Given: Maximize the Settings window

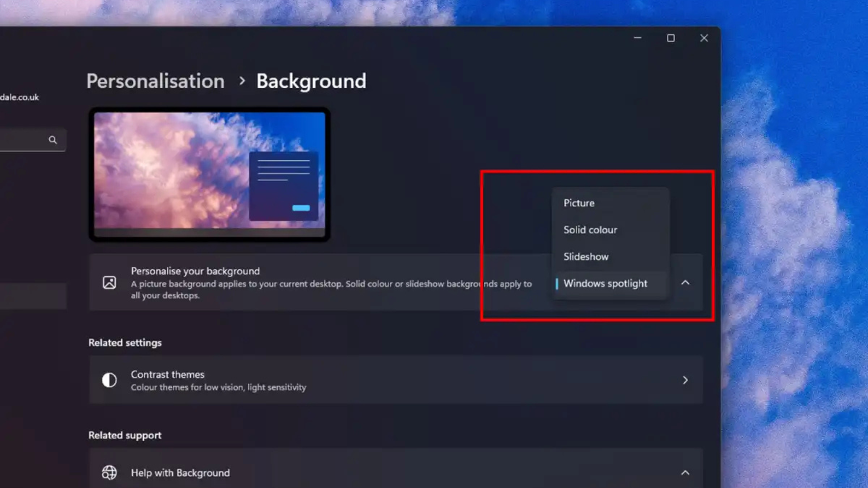Looking at the screenshot, I should pyautogui.click(x=671, y=38).
